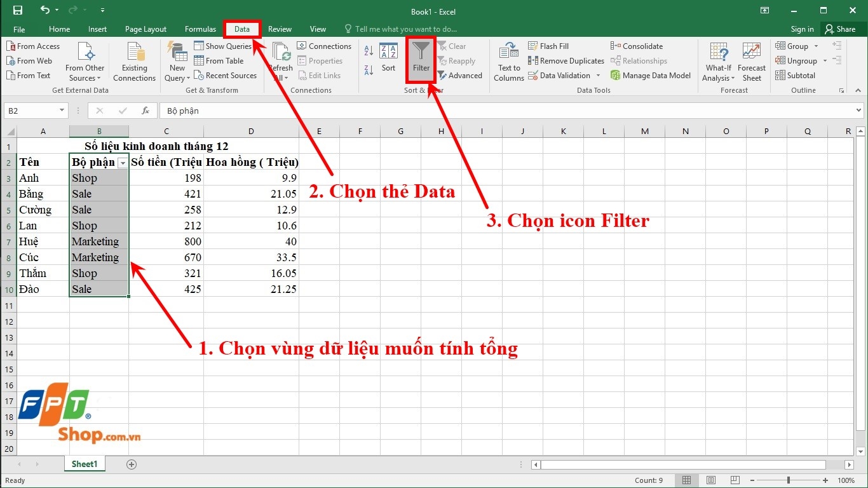The image size is (868, 488).
Task: Switch to the Insert tab
Action: click(x=97, y=29)
